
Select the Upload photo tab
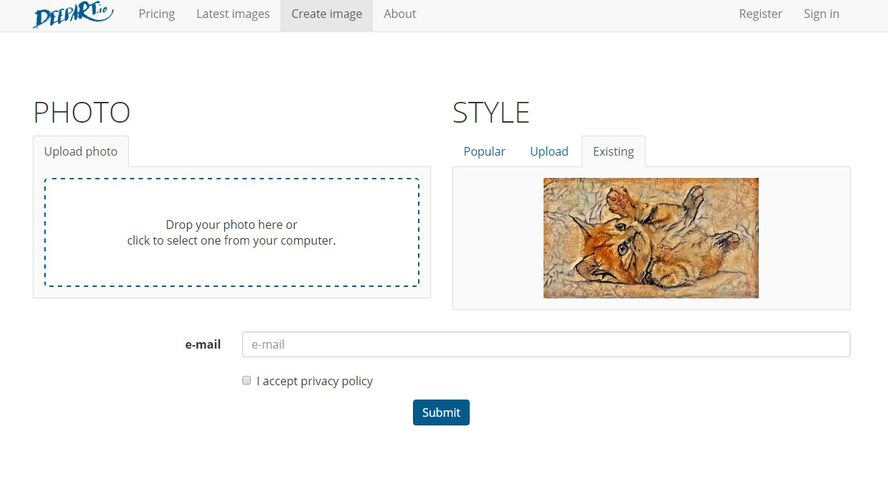[x=81, y=152]
